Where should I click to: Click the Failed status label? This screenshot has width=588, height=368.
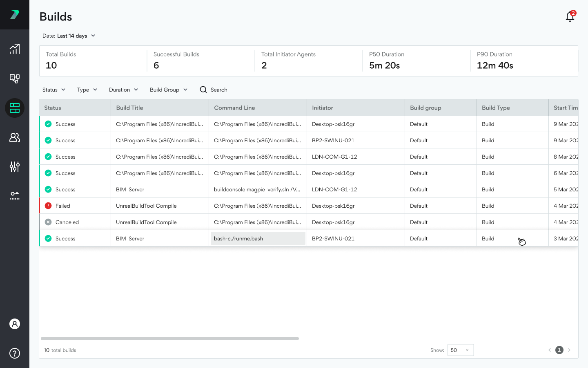click(x=63, y=206)
